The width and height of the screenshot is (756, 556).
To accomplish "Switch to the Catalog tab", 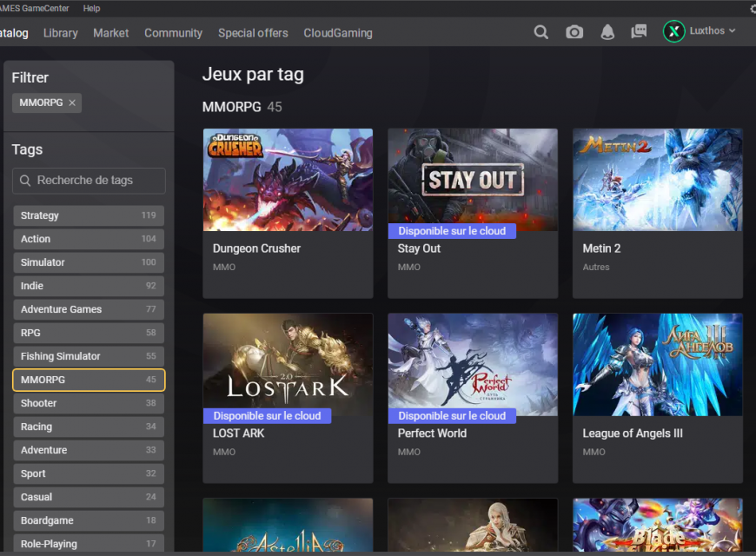I will click(x=14, y=33).
